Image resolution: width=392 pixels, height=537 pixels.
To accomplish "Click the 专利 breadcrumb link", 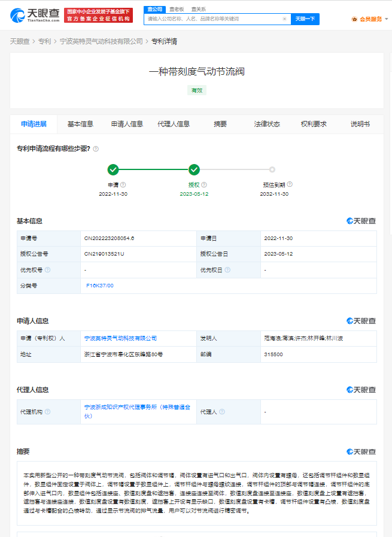I will click(x=44, y=41).
